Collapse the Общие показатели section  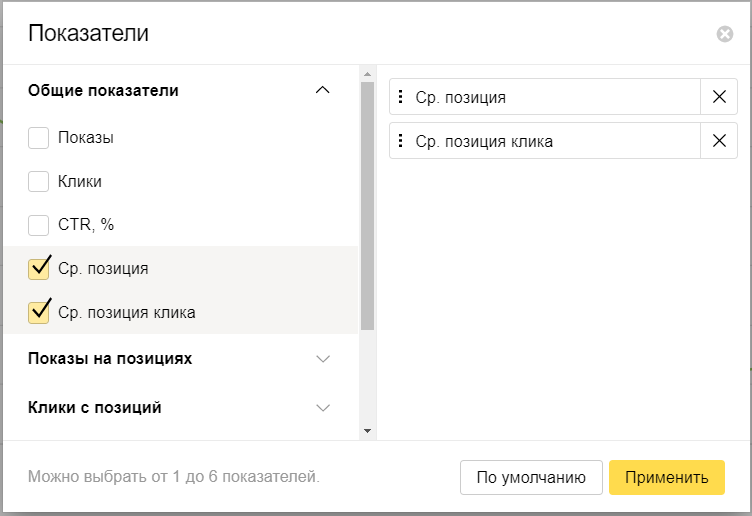(x=323, y=90)
